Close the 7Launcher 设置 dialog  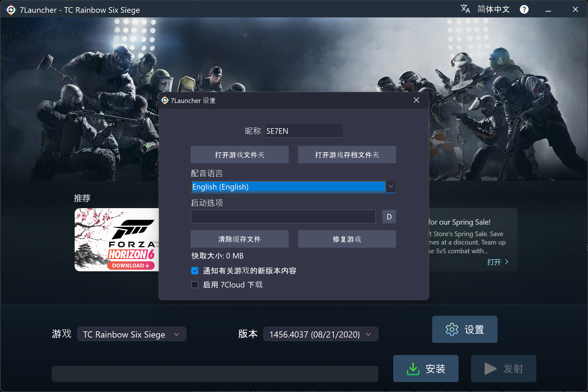point(416,100)
